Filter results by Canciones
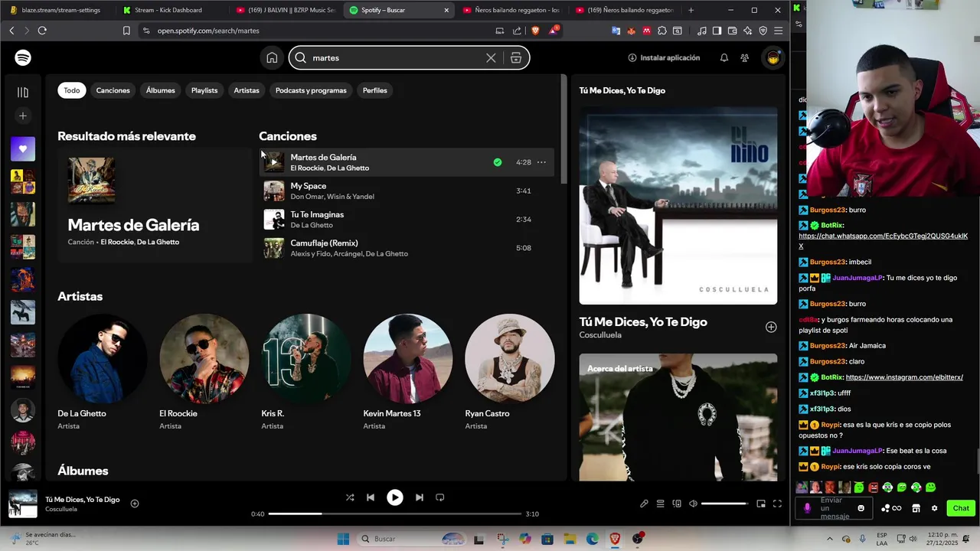Image resolution: width=980 pixels, height=551 pixels. point(113,90)
